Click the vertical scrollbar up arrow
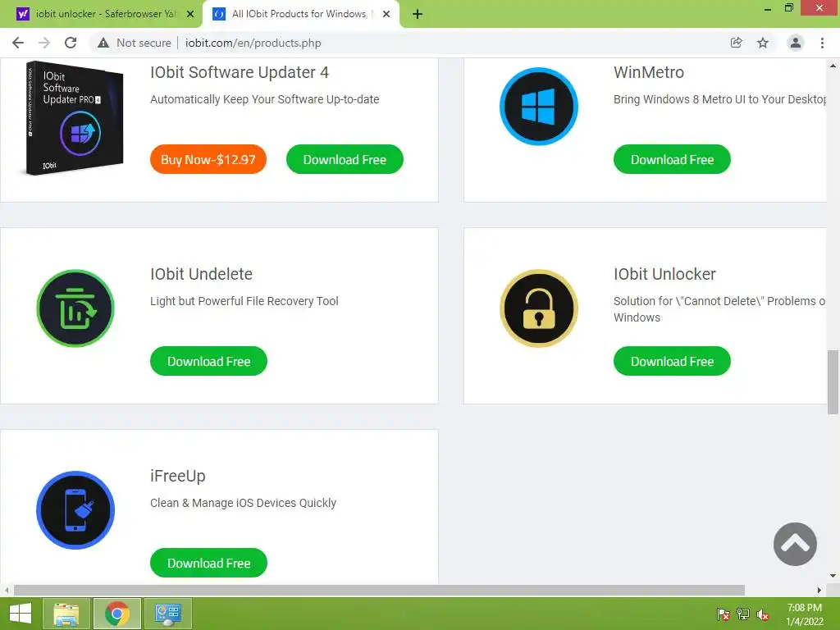 tap(833, 66)
